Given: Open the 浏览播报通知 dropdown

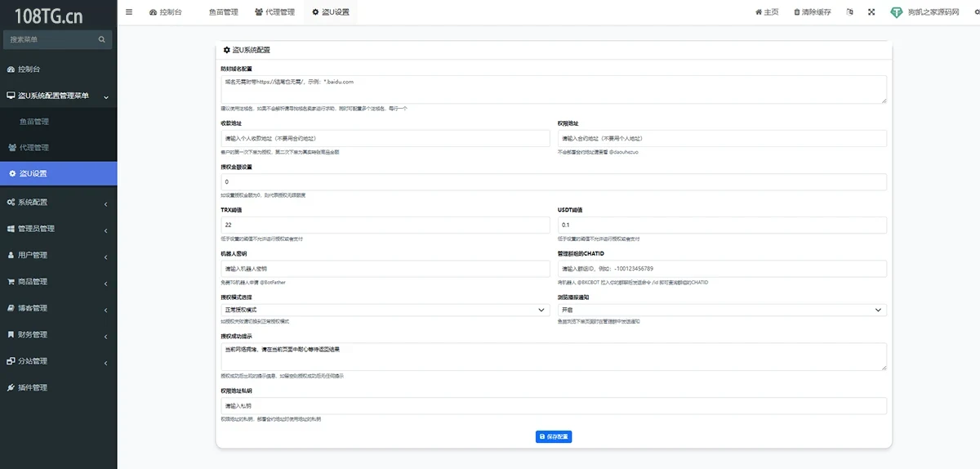Looking at the screenshot, I should tap(722, 310).
